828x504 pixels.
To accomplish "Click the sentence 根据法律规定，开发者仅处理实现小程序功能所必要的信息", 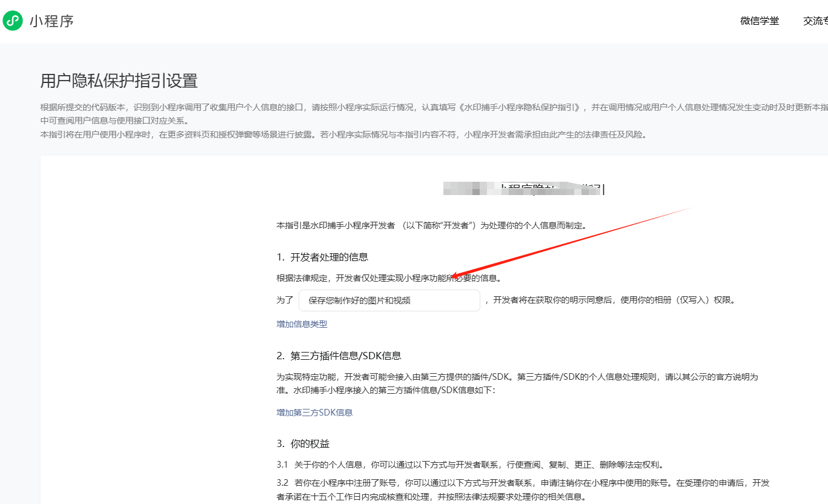I will [389, 279].
